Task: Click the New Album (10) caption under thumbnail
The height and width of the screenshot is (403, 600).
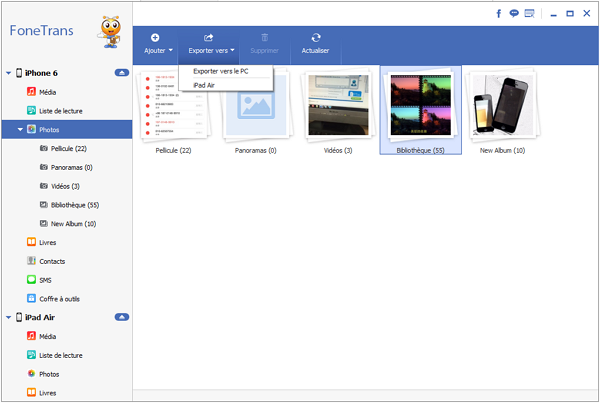Action: (502, 150)
